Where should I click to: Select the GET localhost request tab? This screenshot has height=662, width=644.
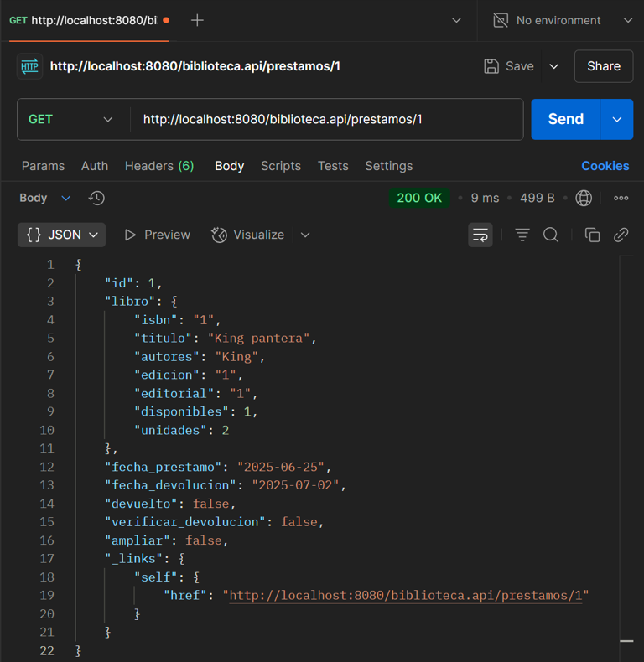pos(89,20)
